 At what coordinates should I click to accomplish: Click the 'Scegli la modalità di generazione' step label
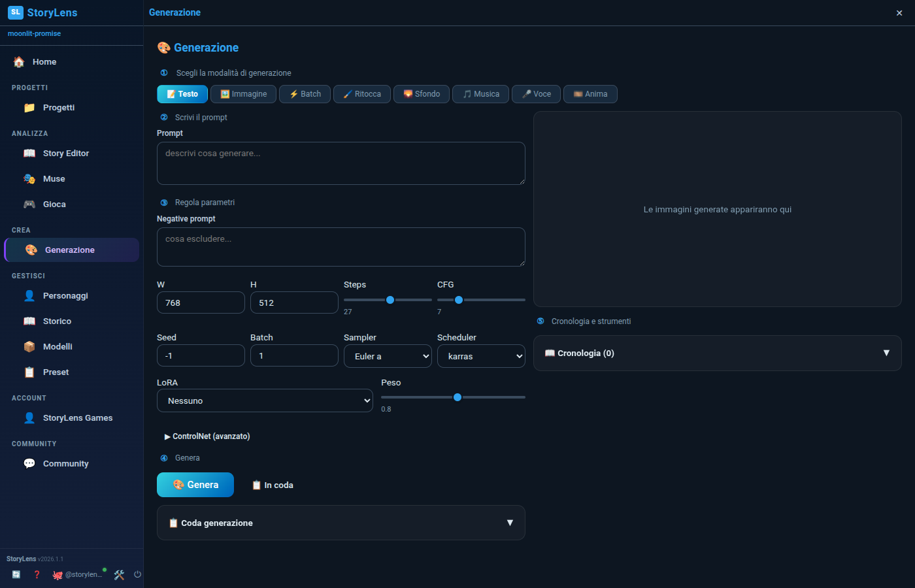click(233, 73)
